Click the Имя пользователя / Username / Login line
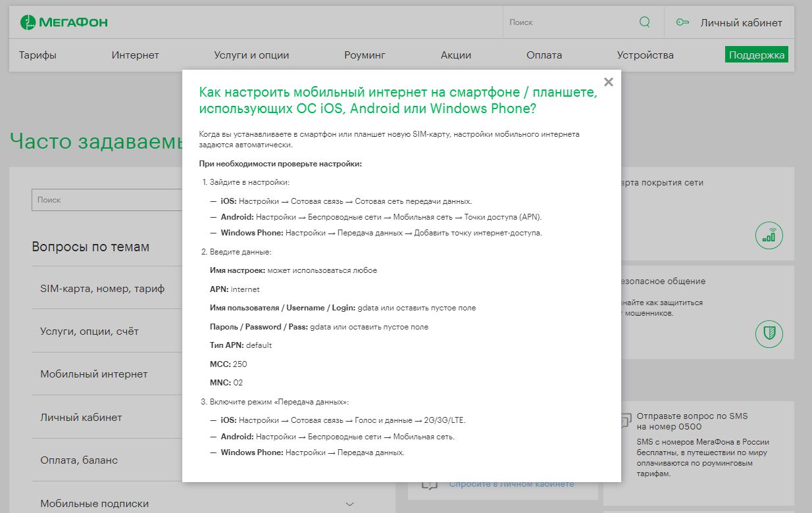 pyautogui.click(x=343, y=308)
